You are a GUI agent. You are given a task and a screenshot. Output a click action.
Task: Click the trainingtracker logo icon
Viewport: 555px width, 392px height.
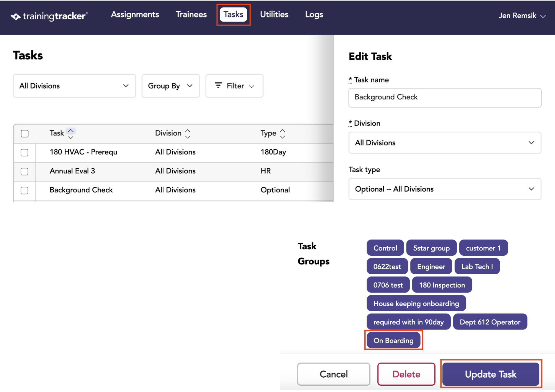coord(15,17)
